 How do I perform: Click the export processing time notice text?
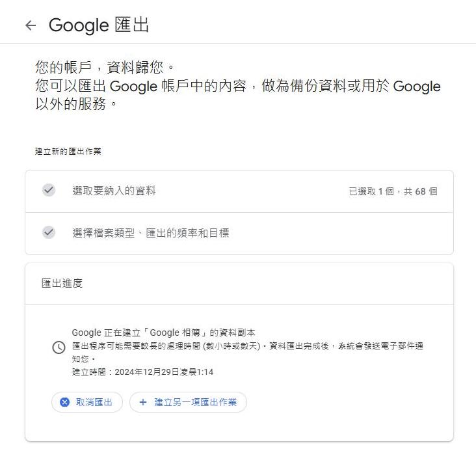coord(247,352)
